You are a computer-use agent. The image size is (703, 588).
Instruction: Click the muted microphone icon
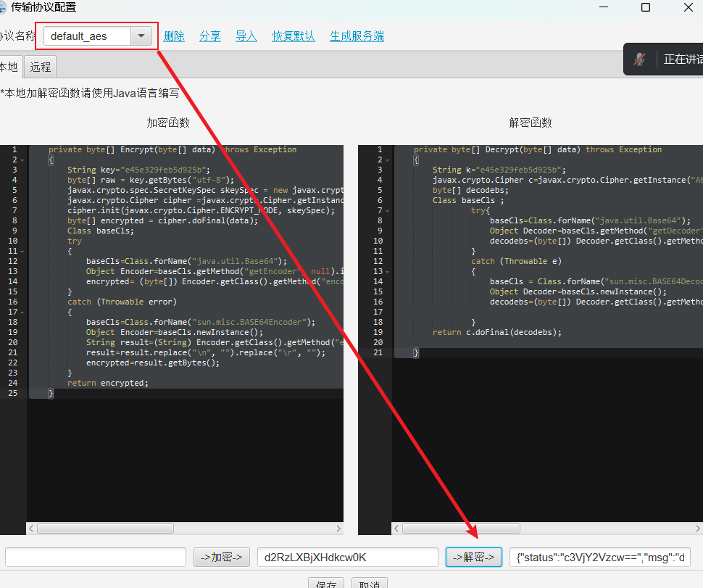pos(639,59)
